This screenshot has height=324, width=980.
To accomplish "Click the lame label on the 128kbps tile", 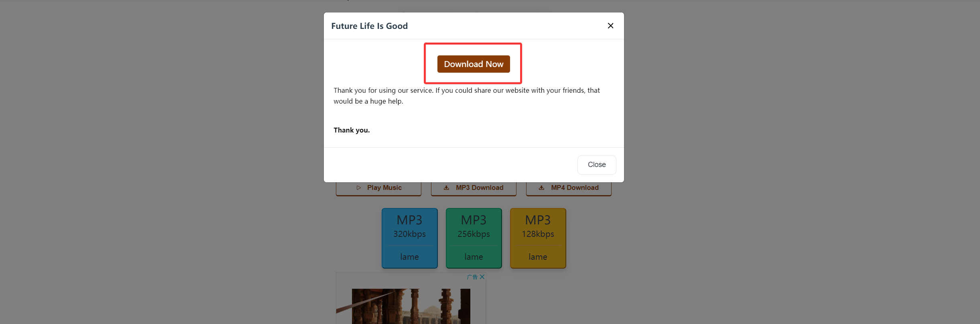I will (538, 257).
